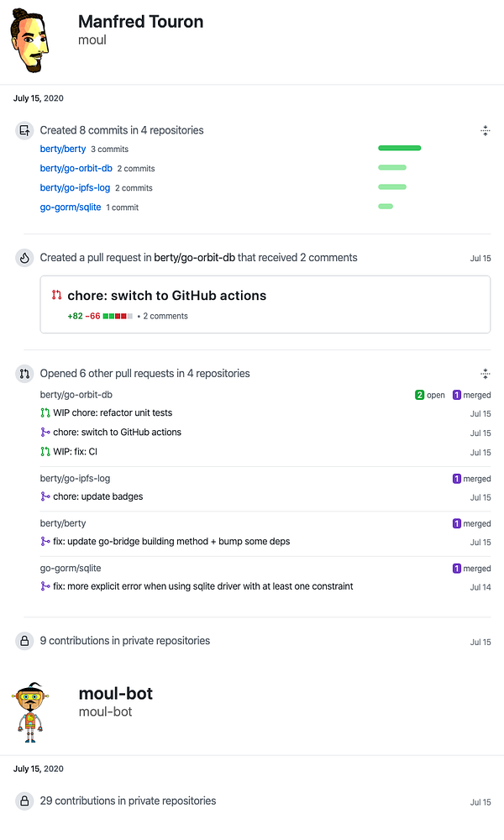Collapse the commits section

485,130
